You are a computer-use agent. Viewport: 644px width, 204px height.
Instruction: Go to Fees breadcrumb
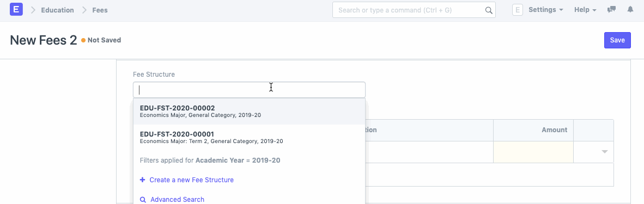pyautogui.click(x=100, y=10)
